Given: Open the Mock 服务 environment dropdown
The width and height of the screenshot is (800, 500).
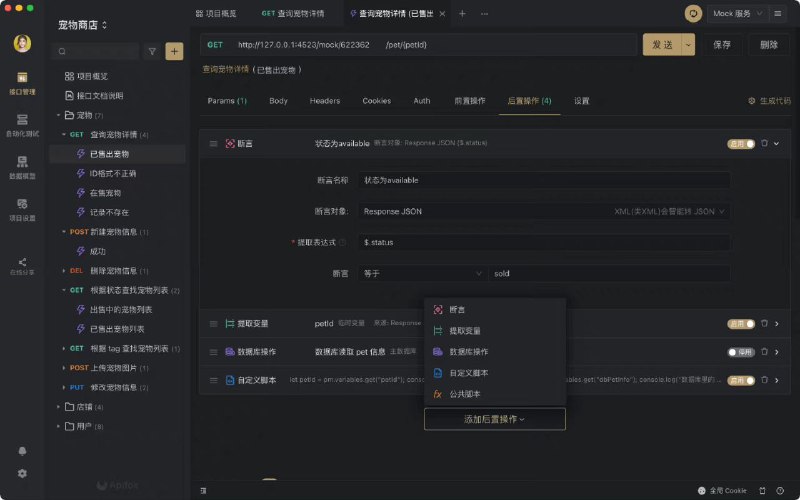Looking at the screenshot, I should click(740, 14).
